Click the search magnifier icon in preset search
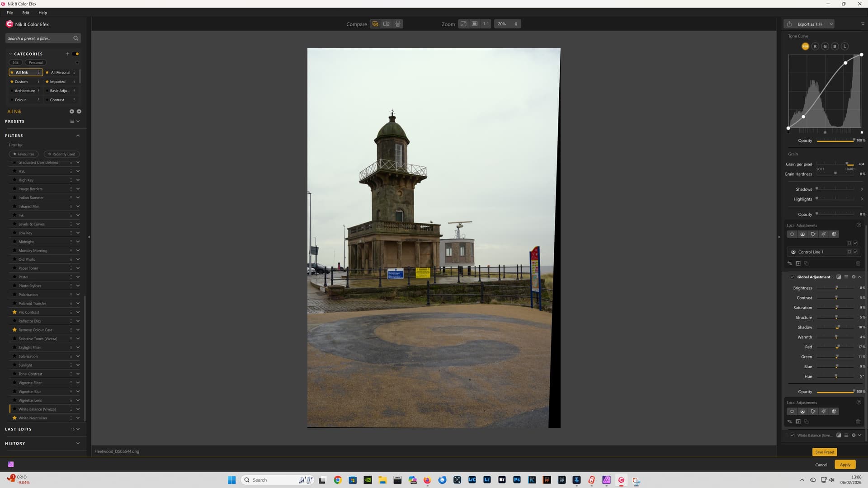868x488 pixels. coord(76,38)
